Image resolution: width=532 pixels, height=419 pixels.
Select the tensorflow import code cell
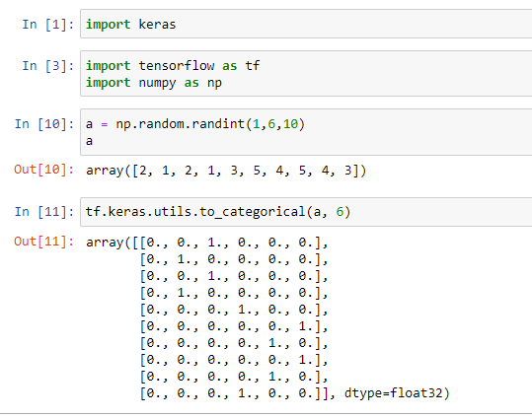[x=306, y=74]
